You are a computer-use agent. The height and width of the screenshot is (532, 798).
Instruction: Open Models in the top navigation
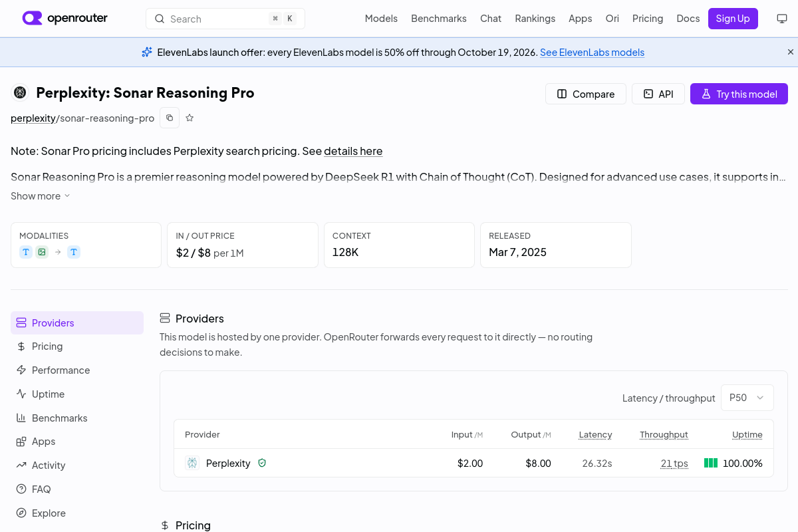(381, 19)
